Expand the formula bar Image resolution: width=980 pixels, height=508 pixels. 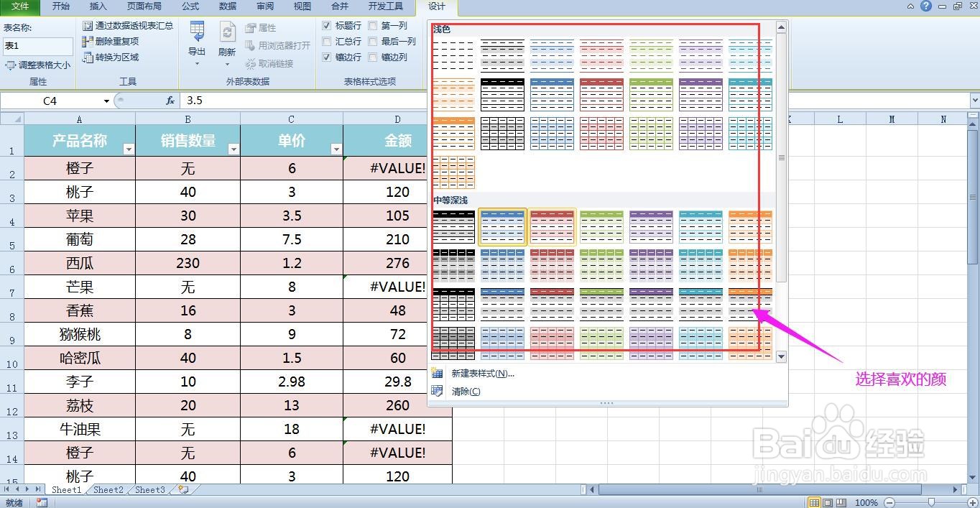(974, 101)
